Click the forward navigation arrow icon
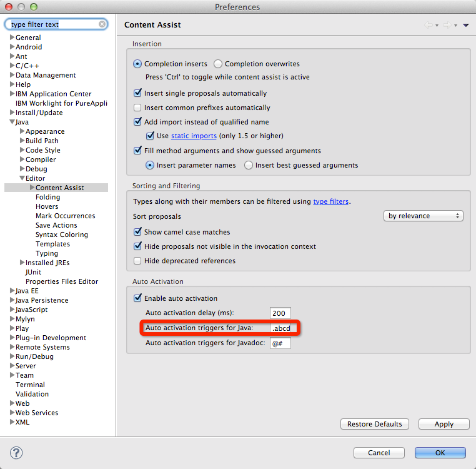Image resolution: width=476 pixels, height=469 pixels. (447, 25)
